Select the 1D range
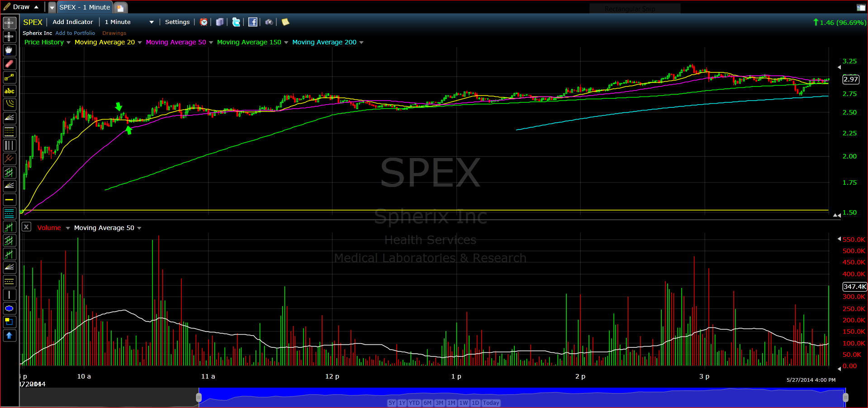This screenshot has width=868, height=408. click(x=475, y=403)
